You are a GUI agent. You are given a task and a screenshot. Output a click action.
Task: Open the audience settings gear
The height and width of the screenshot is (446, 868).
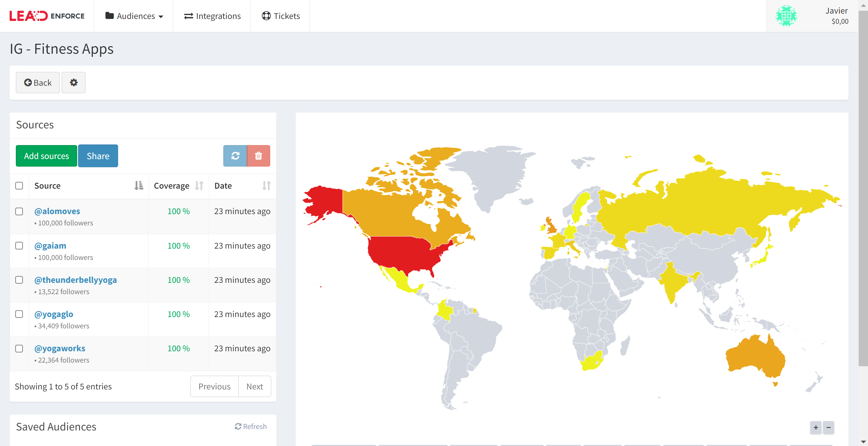tap(73, 83)
